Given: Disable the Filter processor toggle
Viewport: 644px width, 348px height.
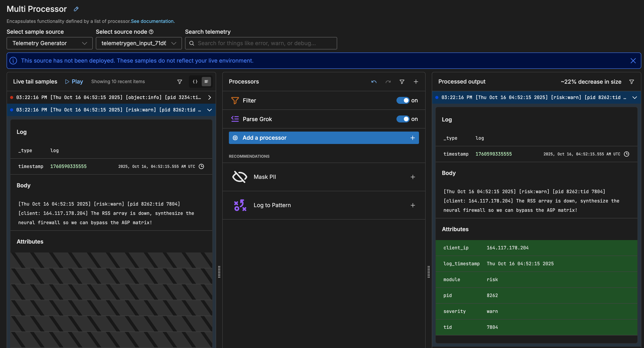Looking at the screenshot, I should (403, 100).
